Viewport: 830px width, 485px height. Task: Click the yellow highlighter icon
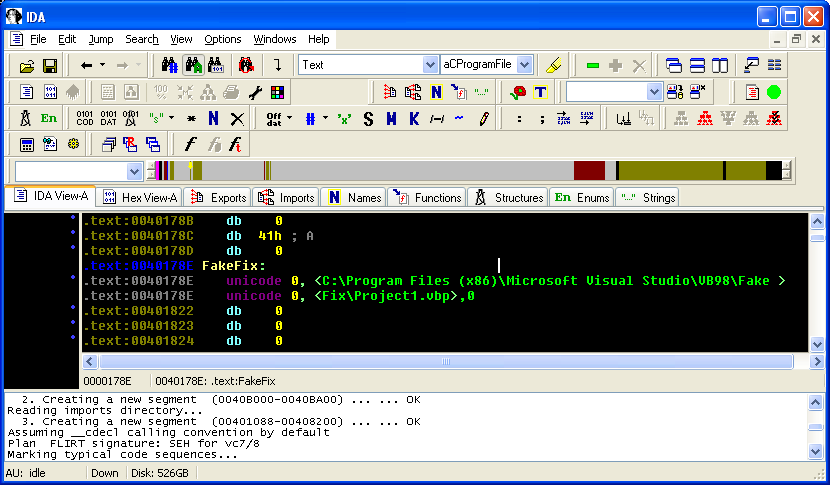554,65
